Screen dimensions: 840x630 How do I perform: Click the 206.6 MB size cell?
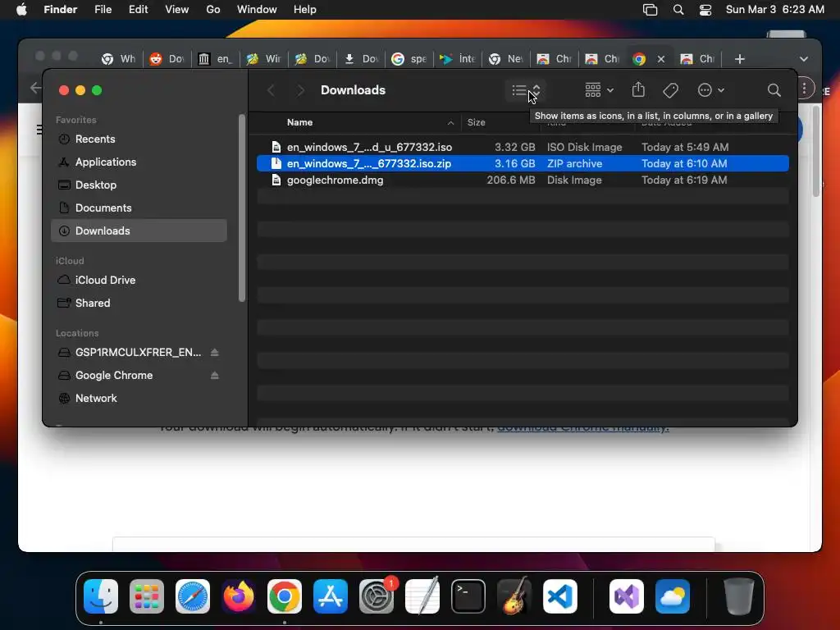[510, 180]
